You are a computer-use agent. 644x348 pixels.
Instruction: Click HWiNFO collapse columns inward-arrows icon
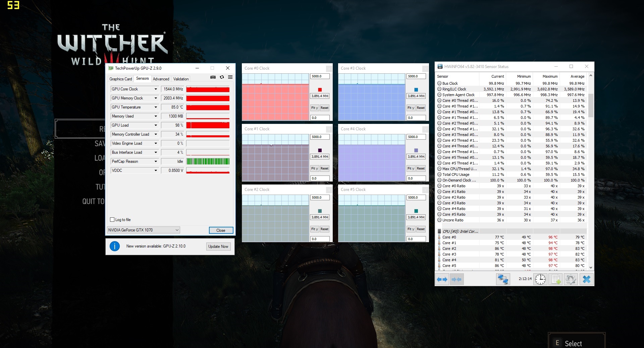tap(457, 279)
